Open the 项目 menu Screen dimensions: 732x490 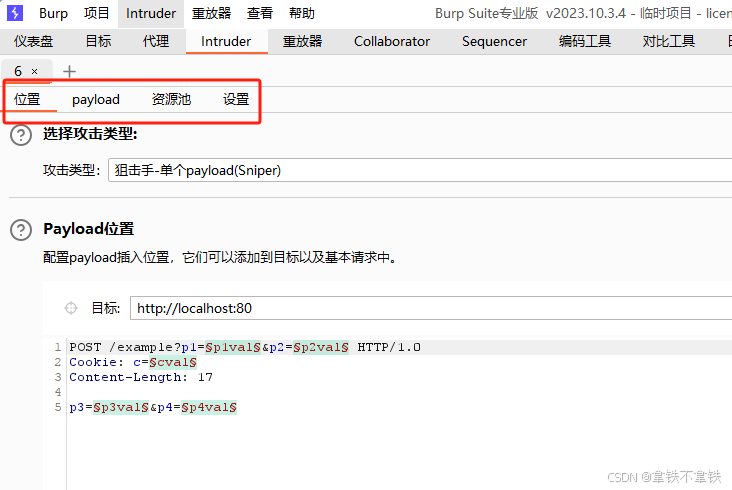coord(97,13)
